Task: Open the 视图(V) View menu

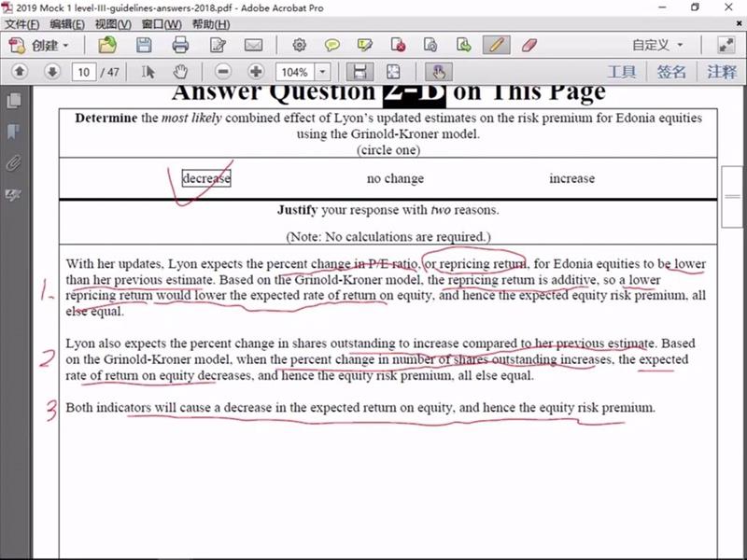Action: pos(113,24)
